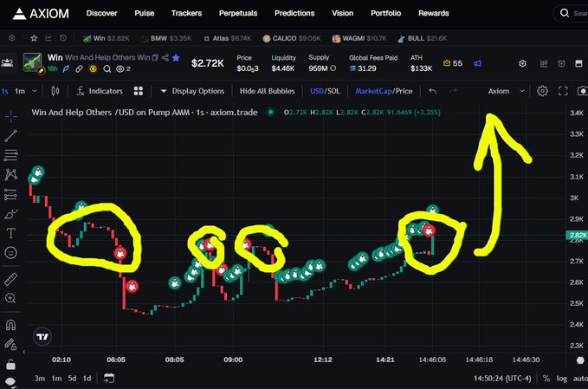
Task: Select the WAGMI $10.7K ticker
Action: (x=359, y=38)
